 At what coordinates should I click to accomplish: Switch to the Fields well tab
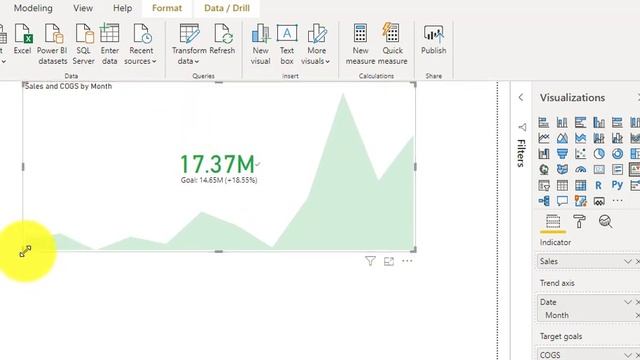tap(553, 222)
